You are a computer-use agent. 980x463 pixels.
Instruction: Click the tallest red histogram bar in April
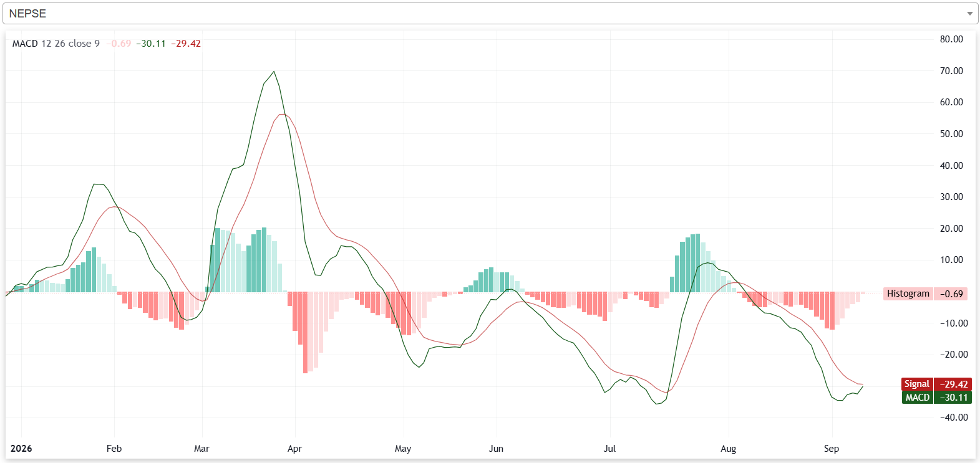(x=305, y=332)
